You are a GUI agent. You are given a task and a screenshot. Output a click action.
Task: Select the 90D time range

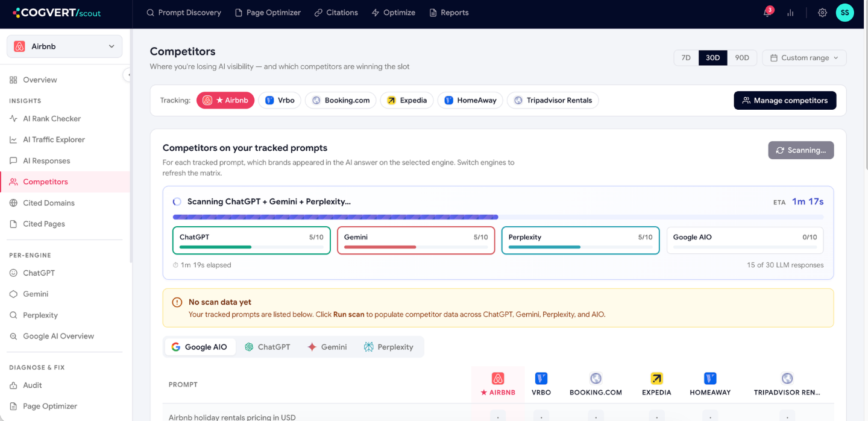coord(742,58)
